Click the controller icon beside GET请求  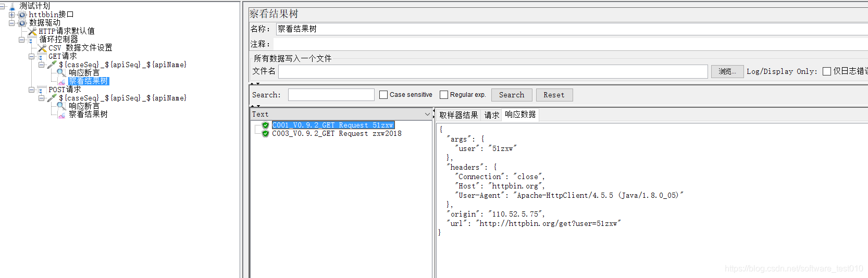coord(42,56)
